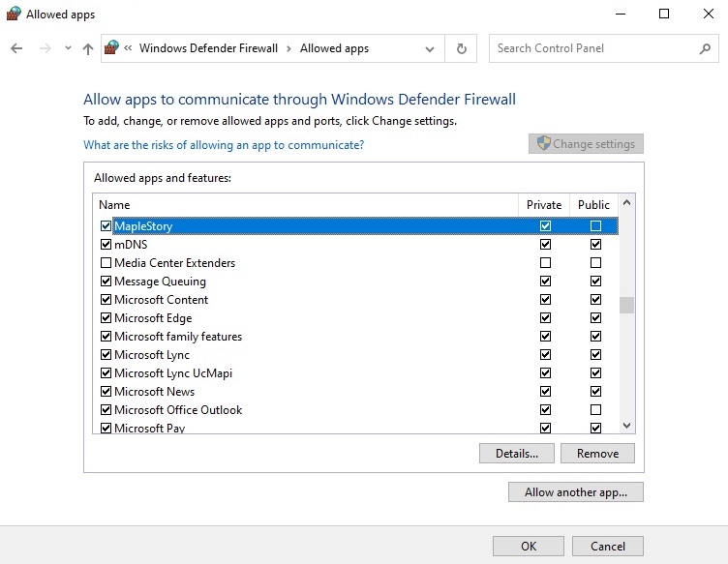Click the list scroll down arrow
The image size is (728, 564).
[x=626, y=426]
